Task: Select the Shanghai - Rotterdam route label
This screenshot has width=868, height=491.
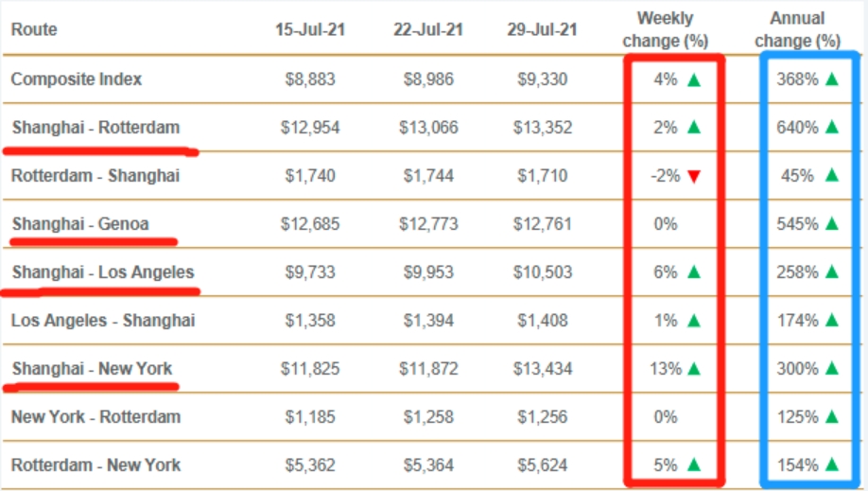Action: pyautogui.click(x=95, y=128)
